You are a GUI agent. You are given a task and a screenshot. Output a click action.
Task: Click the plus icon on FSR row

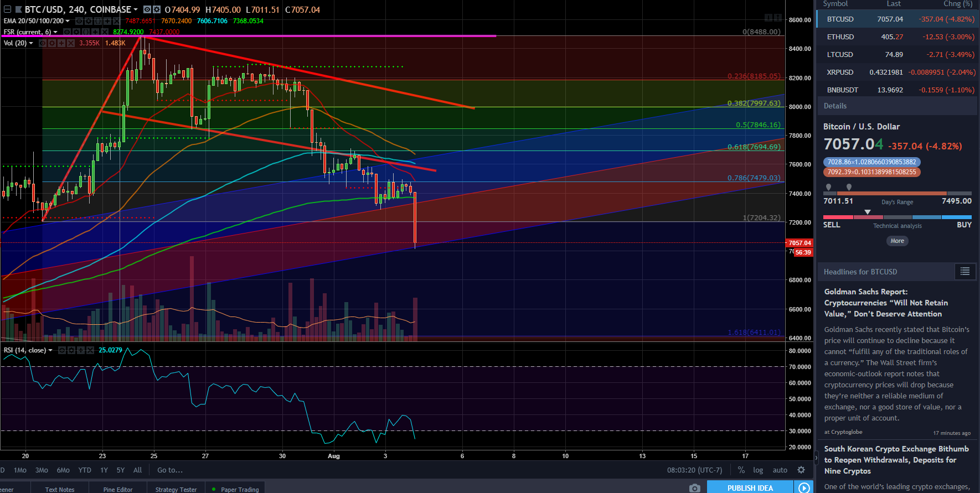click(95, 32)
